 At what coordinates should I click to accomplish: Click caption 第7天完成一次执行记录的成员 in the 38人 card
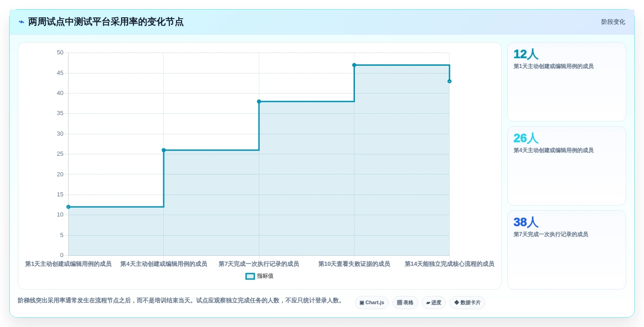[x=551, y=234]
